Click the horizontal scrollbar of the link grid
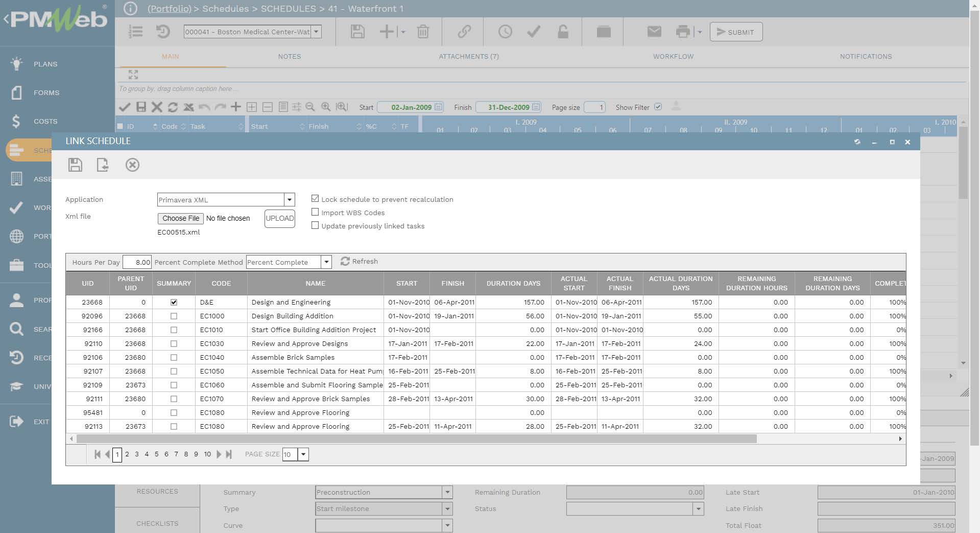 [x=416, y=439]
